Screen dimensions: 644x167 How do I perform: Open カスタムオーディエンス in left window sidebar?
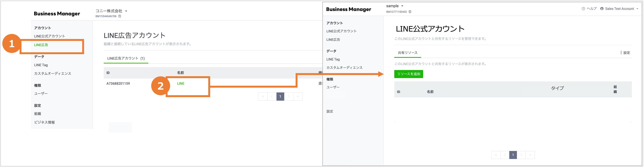click(x=52, y=73)
